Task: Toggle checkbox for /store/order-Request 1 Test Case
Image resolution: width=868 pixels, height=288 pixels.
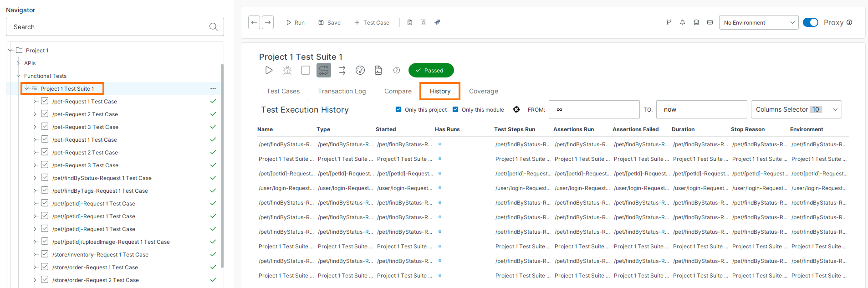Action: tap(45, 267)
